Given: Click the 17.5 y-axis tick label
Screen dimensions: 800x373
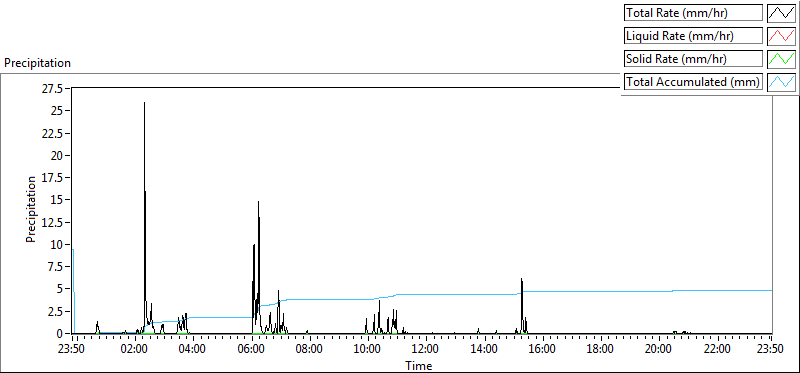Looking at the screenshot, I should (x=53, y=178).
